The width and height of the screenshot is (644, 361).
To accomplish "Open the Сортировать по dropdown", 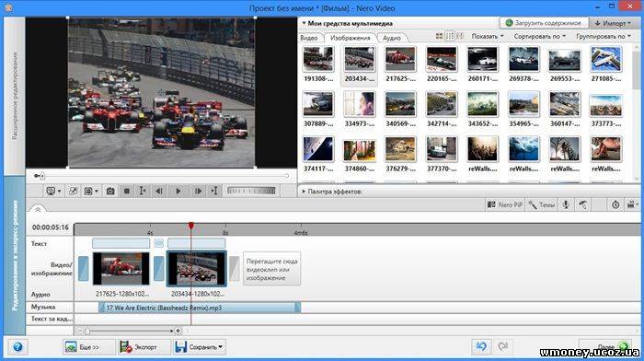I will click(x=540, y=37).
